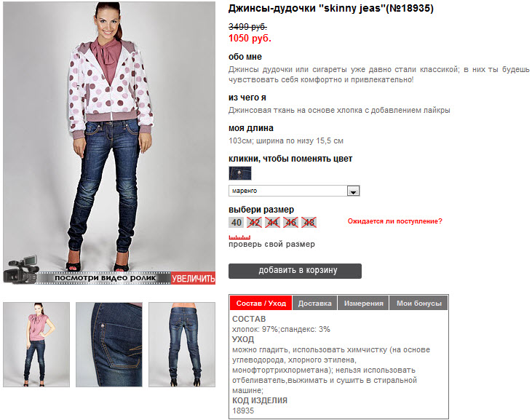
Task: Click the добавить в корзину button
Action: tap(295, 271)
